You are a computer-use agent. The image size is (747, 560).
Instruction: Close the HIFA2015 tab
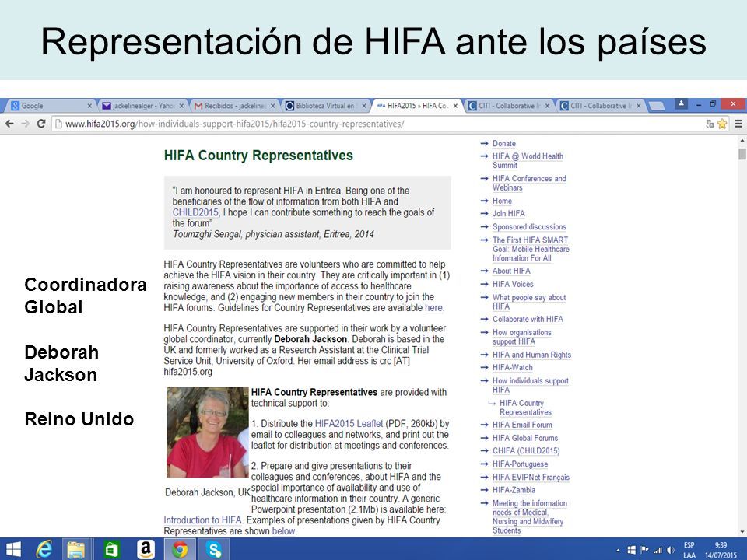tap(455, 106)
